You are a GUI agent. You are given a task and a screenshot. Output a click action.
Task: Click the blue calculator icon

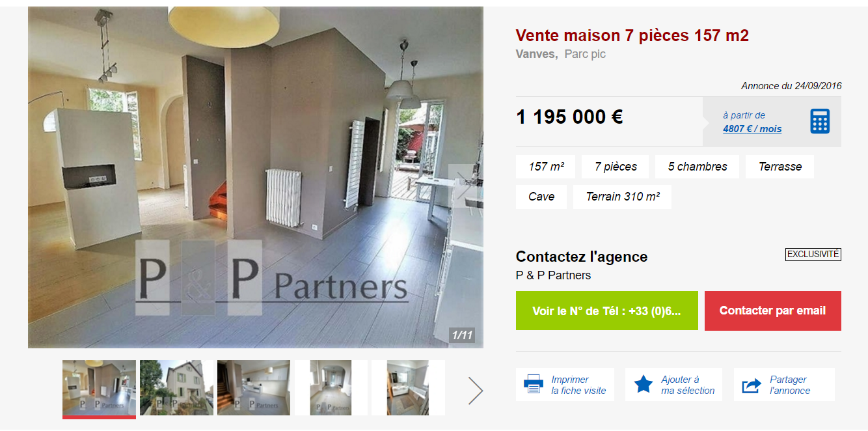820,121
